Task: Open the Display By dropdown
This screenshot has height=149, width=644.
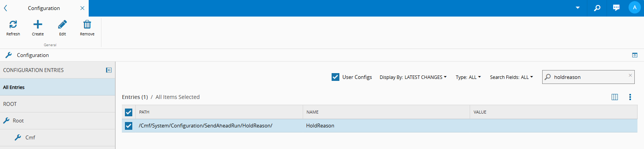Action: click(413, 77)
